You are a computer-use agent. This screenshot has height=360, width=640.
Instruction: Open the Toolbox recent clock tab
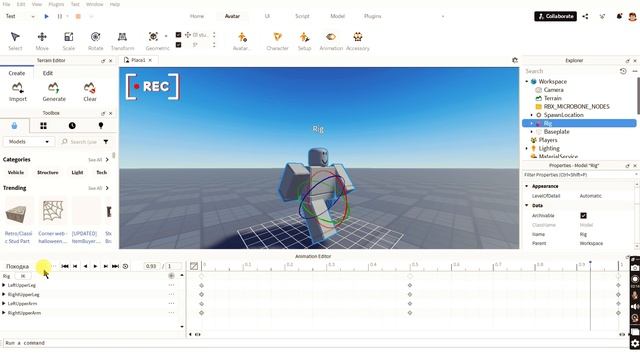[72, 126]
